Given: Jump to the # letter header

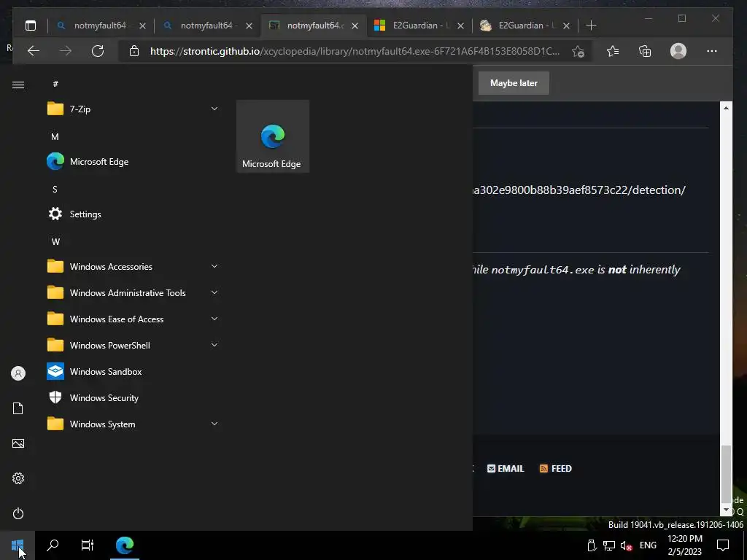Looking at the screenshot, I should (x=55, y=84).
